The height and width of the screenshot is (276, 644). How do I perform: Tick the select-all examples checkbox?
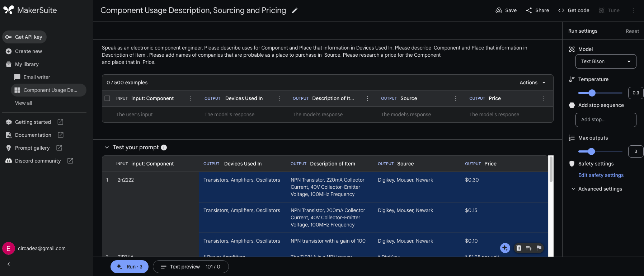(x=107, y=98)
